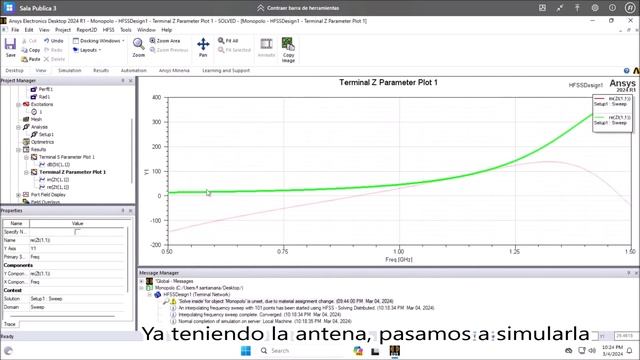Screen dimensions: 640x360
Task: Click the Delete tool
Action: (55, 59)
